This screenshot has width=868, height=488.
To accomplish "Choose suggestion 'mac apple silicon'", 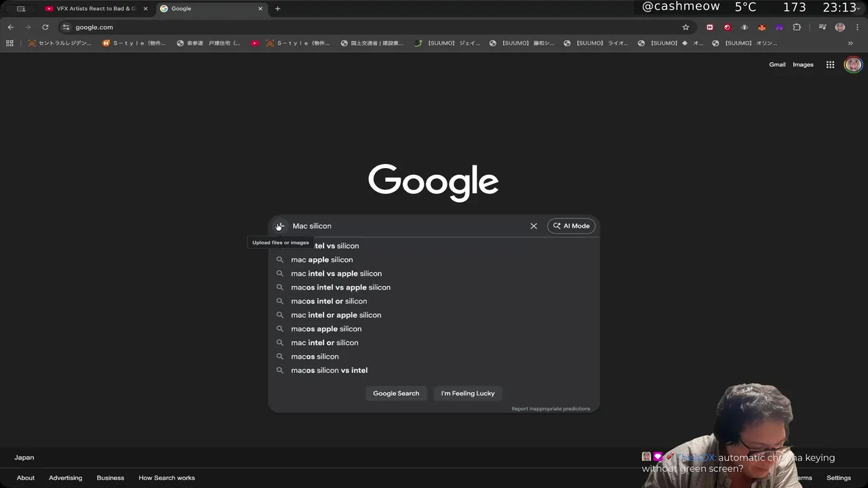I will point(434,260).
